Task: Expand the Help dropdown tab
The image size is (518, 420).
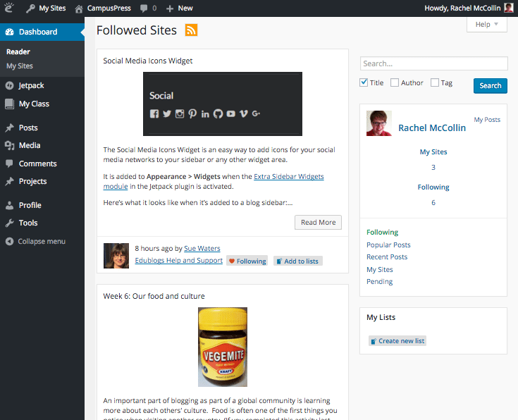Action: click(486, 25)
